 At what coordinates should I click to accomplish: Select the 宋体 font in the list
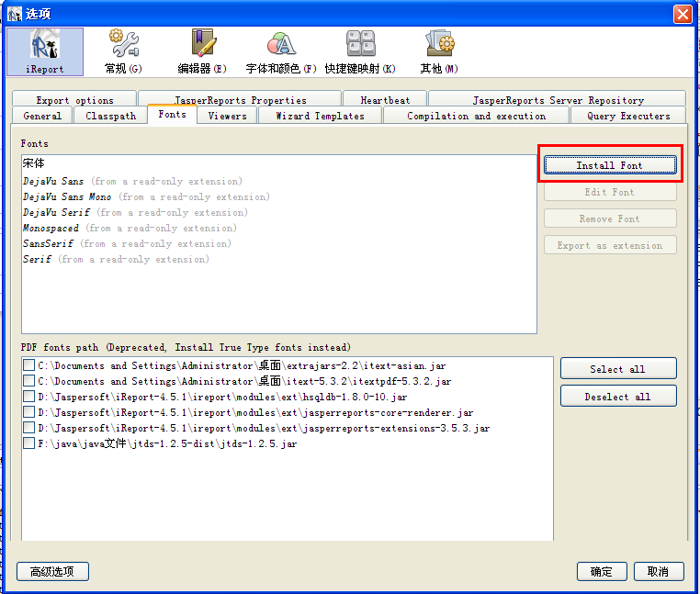pos(279,163)
